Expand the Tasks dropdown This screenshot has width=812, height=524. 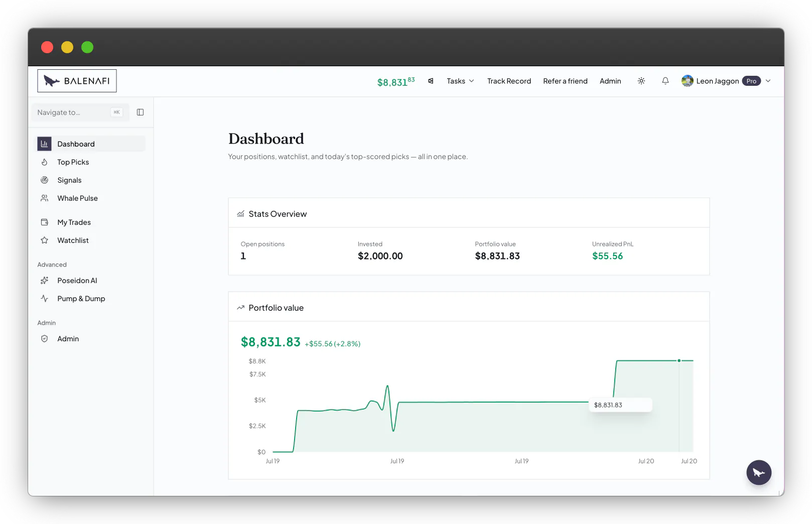(x=460, y=81)
